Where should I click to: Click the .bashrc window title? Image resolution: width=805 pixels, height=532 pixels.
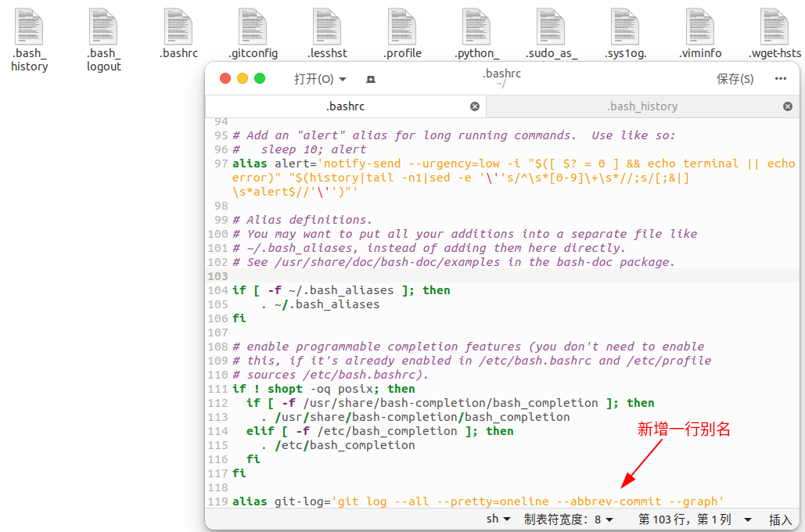[501, 74]
